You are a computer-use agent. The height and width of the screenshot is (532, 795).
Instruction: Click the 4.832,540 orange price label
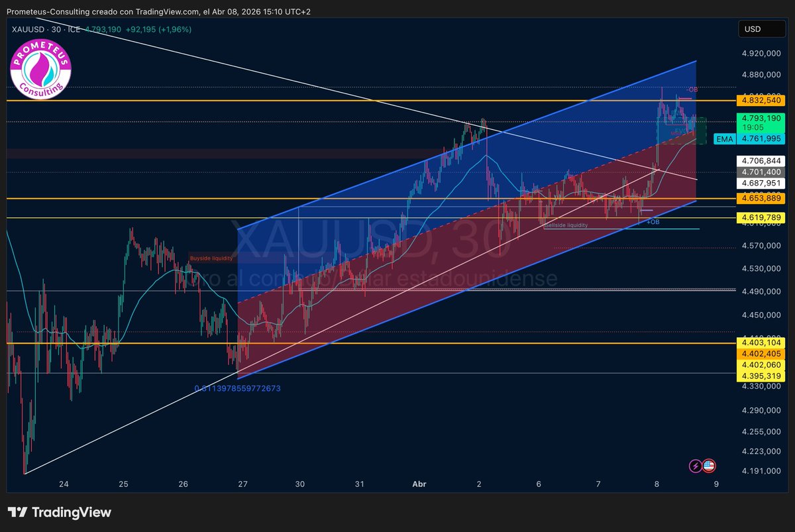pos(761,101)
